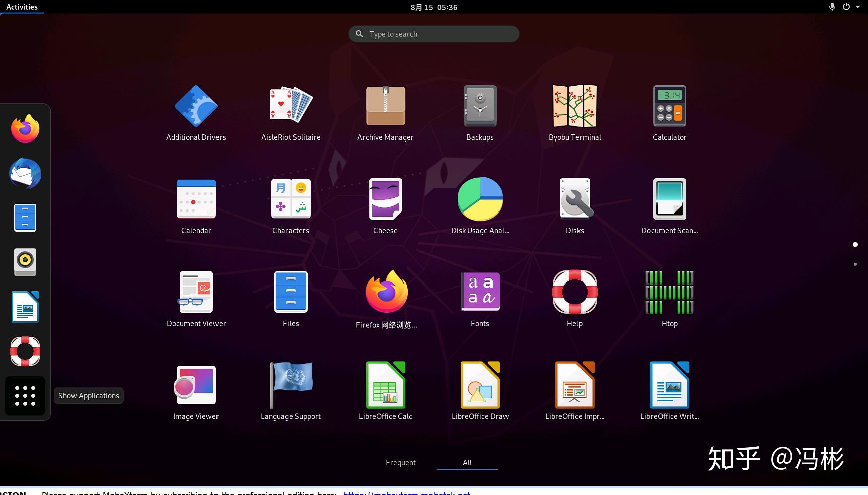Open Thunderbird mail from the dock
The height and width of the screenshot is (495, 868).
click(25, 173)
